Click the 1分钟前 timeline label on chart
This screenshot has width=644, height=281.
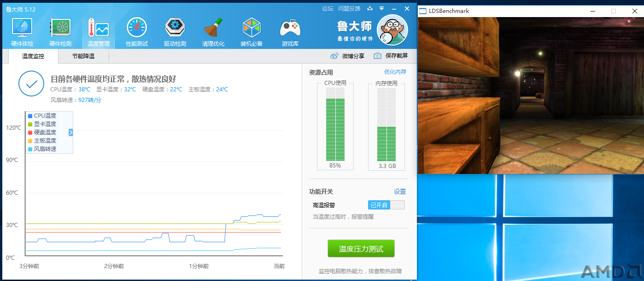pyautogui.click(x=199, y=266)
